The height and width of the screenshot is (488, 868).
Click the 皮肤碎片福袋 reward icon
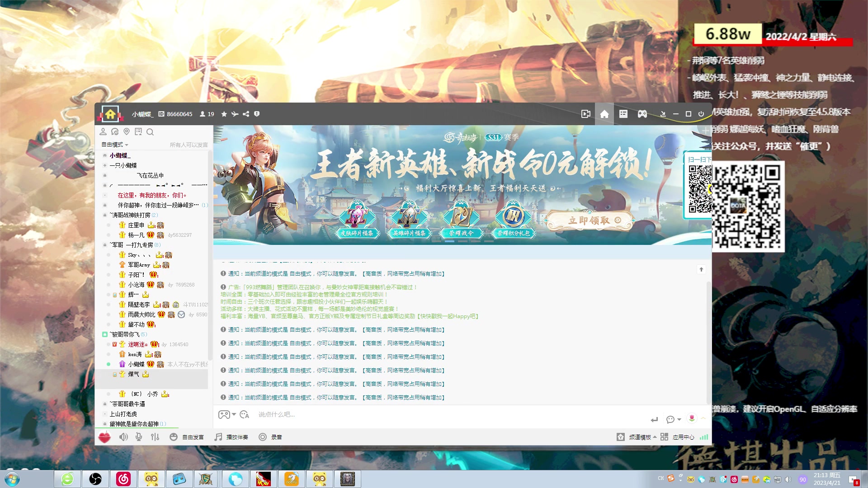(357, 220)
